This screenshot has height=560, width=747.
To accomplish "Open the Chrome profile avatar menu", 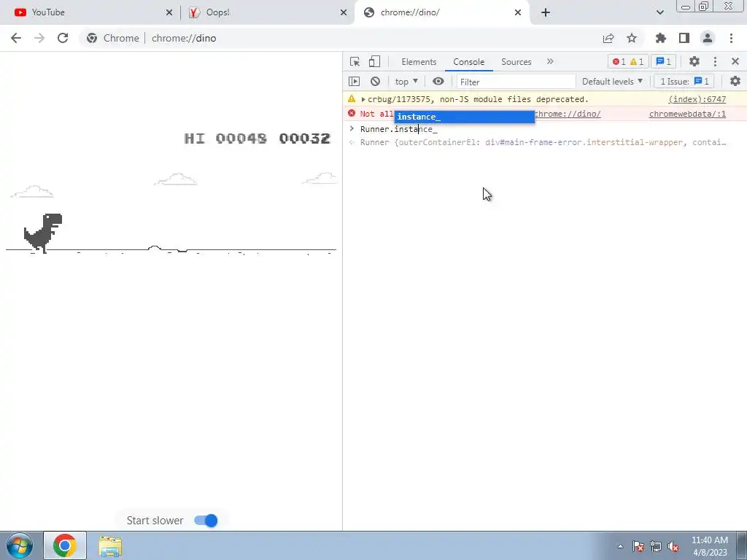I will pos(708,38).
